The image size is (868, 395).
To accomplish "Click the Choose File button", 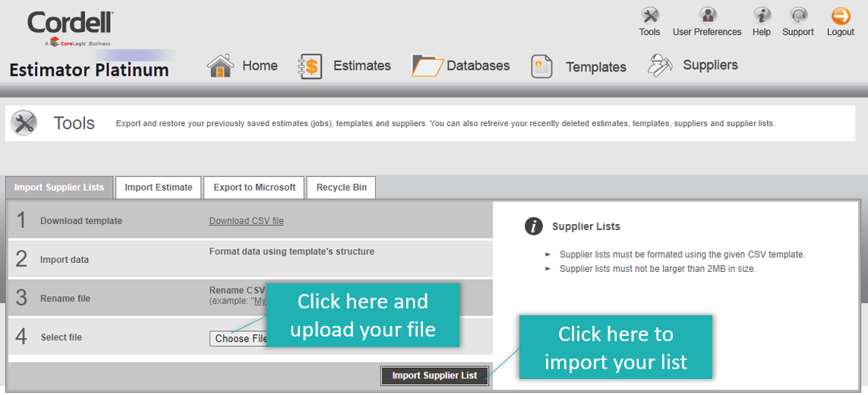I will (238, 339).
